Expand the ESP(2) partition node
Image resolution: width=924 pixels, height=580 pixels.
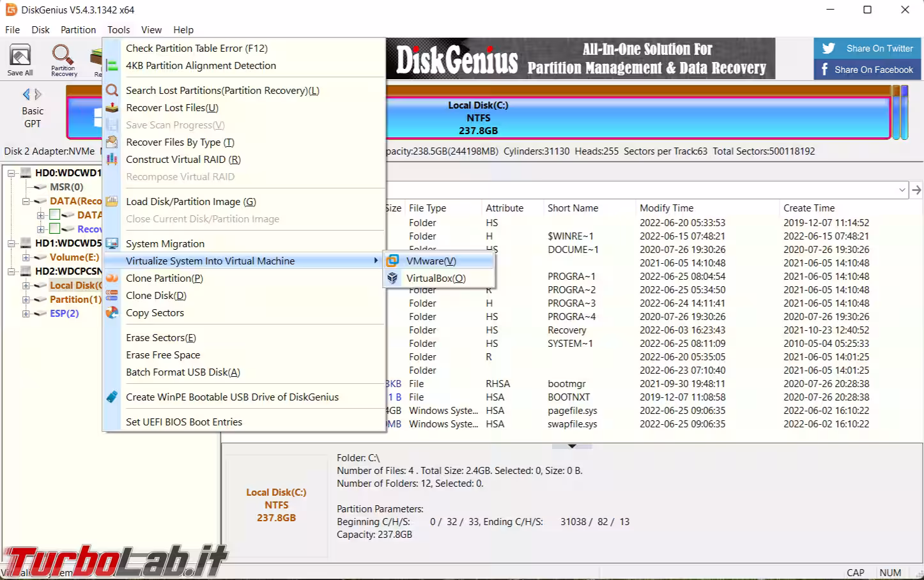tap(26, 314)
